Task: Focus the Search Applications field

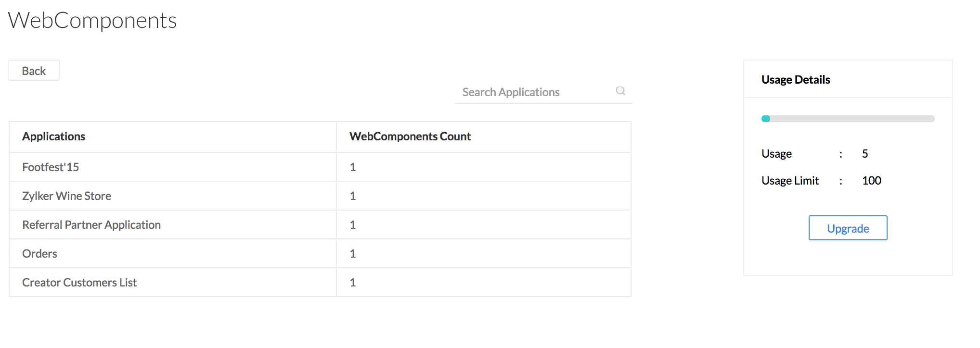Action: coord(534,92)
